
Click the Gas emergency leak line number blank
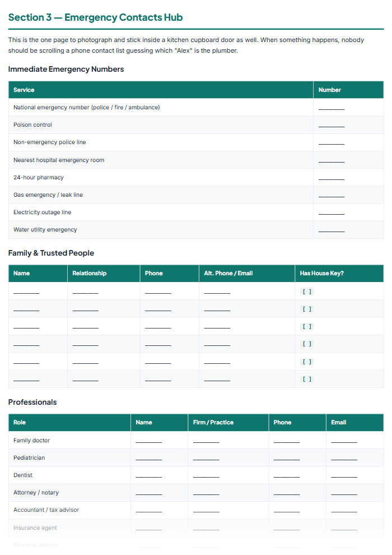331,196
